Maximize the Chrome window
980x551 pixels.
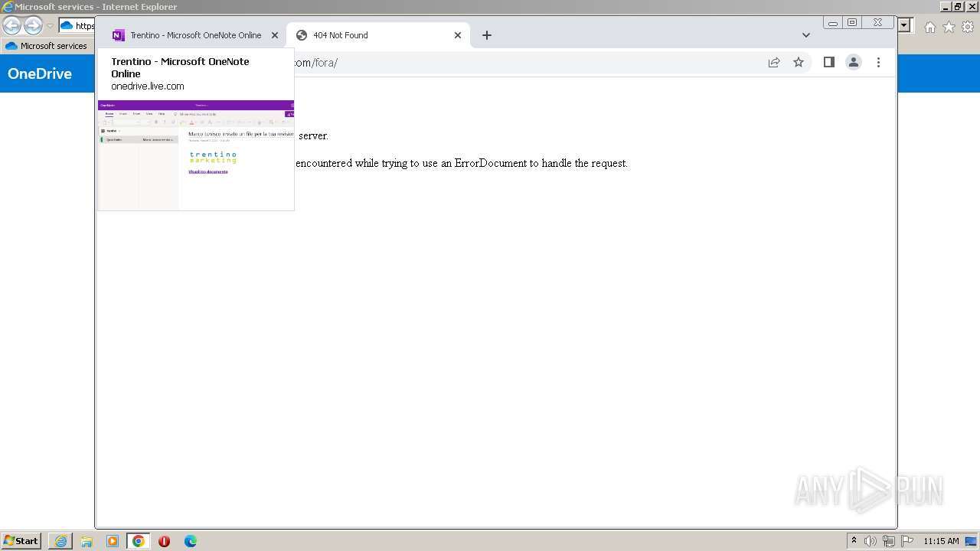point(852,23)
